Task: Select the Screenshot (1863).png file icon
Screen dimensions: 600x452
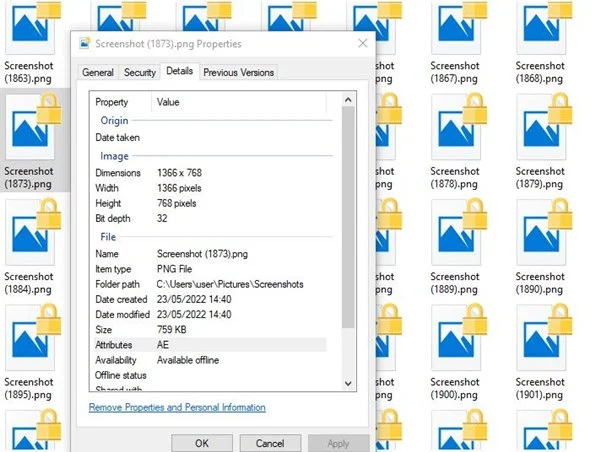Action: click(31, 27)
